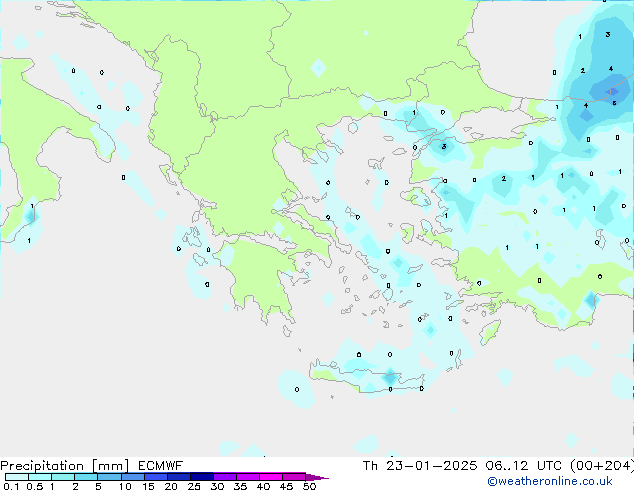The image size is (634, 490).
Task: Click the island of Rhodes
Action: [488, 331]
